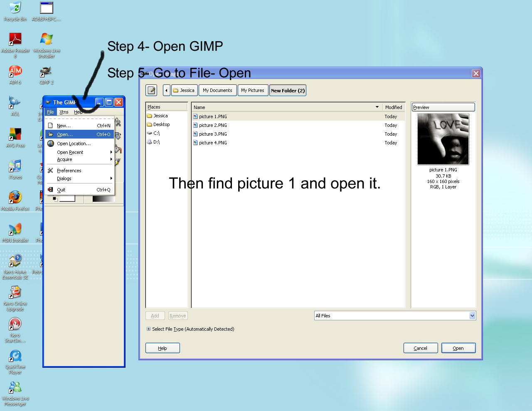Click the GIMP scissors tool icon
The image size is (532, 411).
tap(118, 122)
